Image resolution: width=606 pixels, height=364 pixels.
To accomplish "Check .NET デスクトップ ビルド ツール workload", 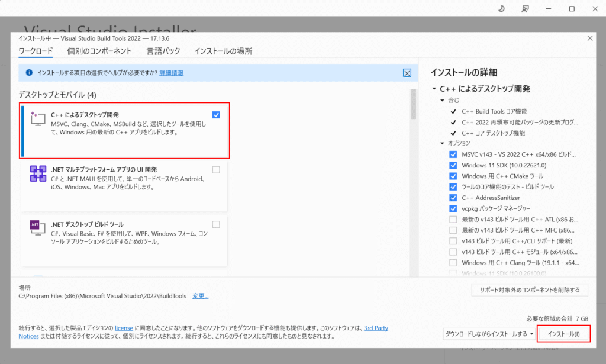I will [216, 224].
